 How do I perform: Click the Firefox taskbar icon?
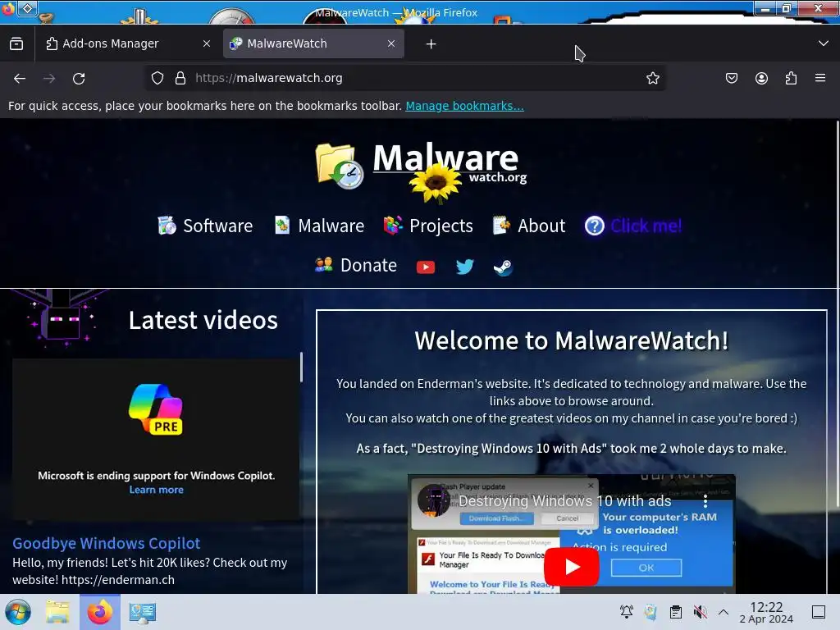(99, 612)
